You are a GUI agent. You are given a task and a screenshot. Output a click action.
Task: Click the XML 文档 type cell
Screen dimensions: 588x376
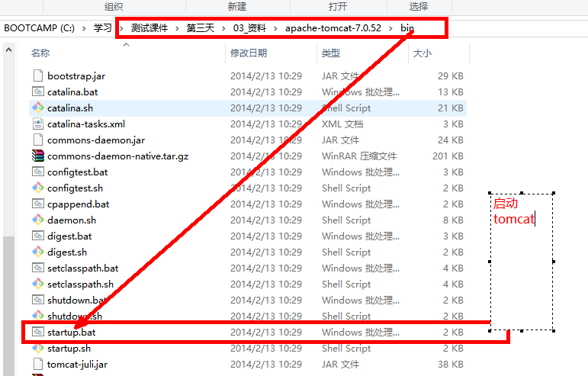(342, 124)
